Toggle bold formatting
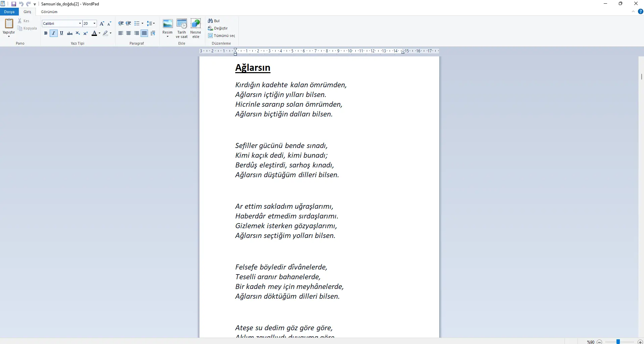This screenshot has height=344, width=644. pos(46,33)
